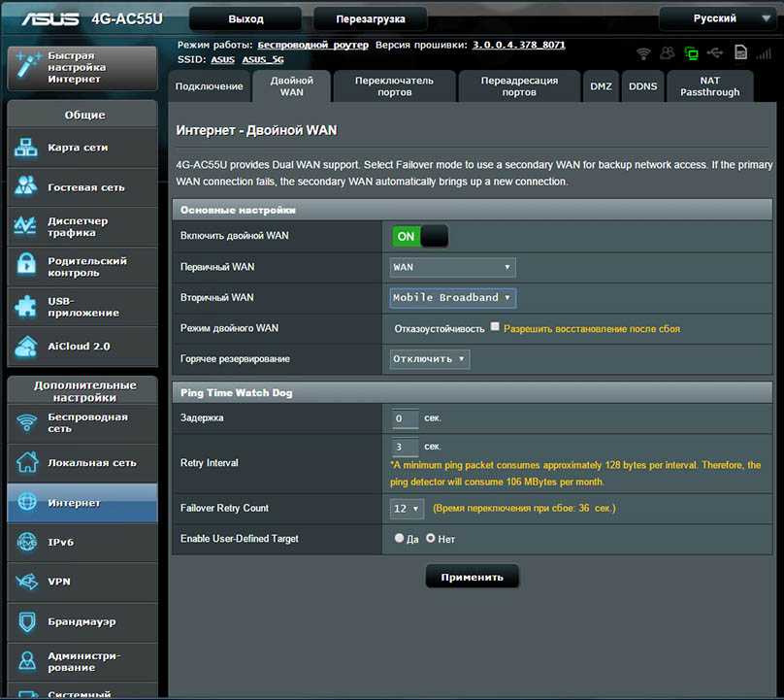This screenshot has height=700, width=784.
Task: Select Да for Enable User-Defined Target
Action: [399, 538]
